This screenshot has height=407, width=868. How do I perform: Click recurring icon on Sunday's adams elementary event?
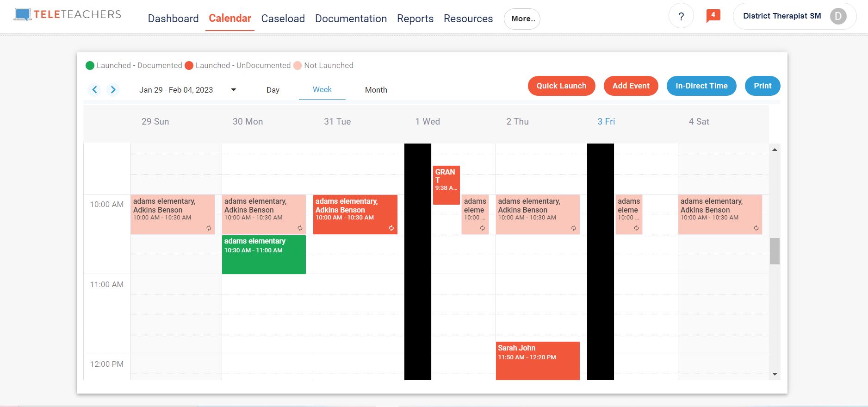(x=209, y=228)
